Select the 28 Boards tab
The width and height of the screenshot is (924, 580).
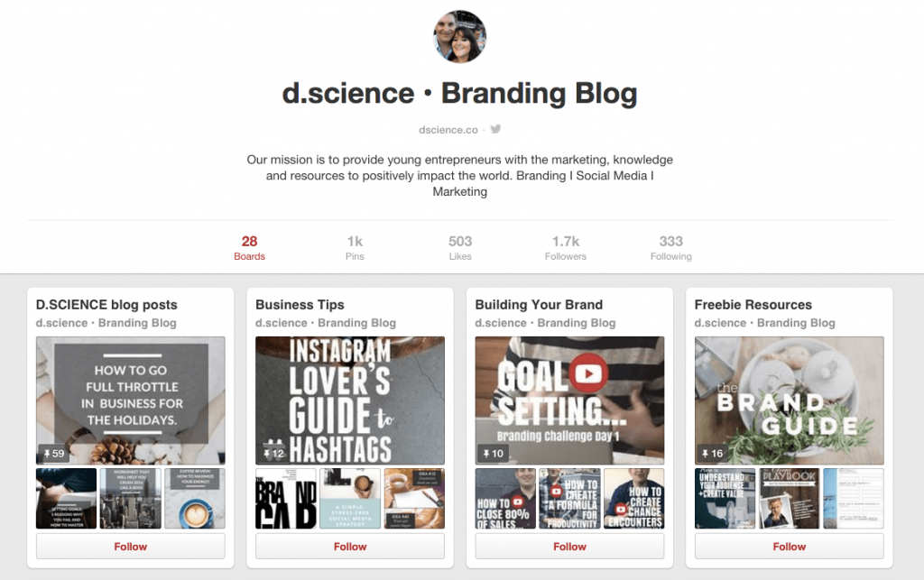pos(249,248)
